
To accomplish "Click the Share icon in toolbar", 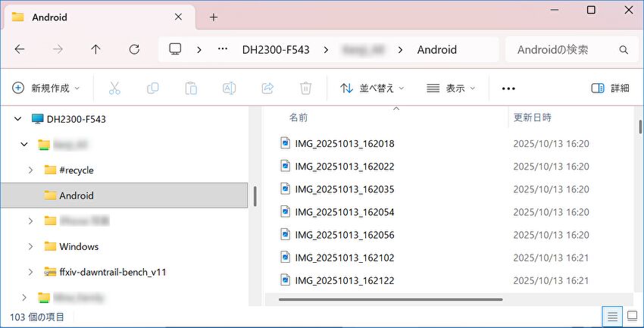I will click(x=267, y=88).
